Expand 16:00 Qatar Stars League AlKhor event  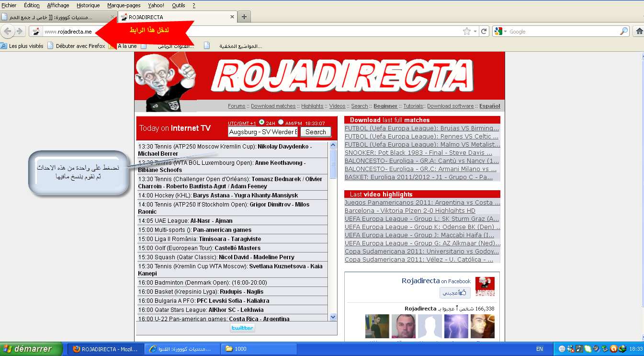coord(232,310)
